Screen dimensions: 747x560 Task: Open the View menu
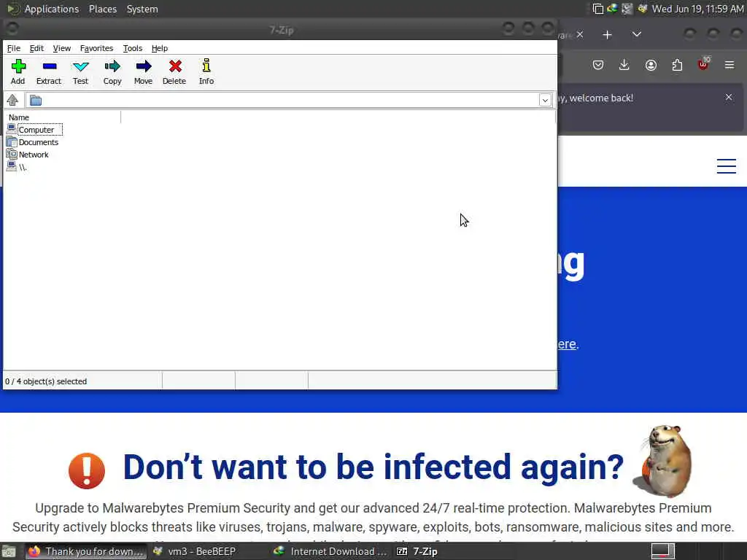[x=62, y=48]
